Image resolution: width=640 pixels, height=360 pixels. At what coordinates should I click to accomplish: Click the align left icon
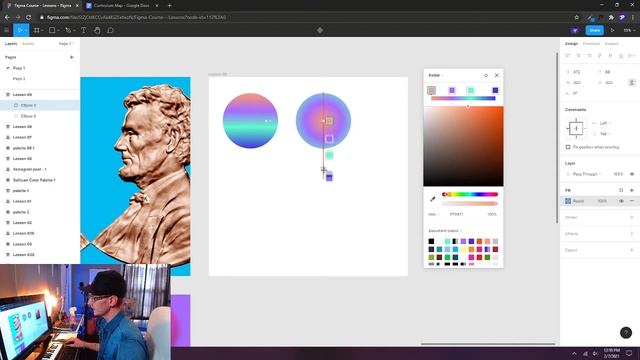(x=568, y=56)
